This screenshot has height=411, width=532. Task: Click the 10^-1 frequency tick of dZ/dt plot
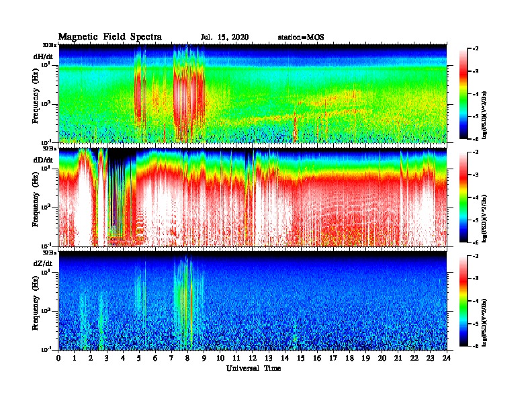pyautogui.click(x=45, y=349)
